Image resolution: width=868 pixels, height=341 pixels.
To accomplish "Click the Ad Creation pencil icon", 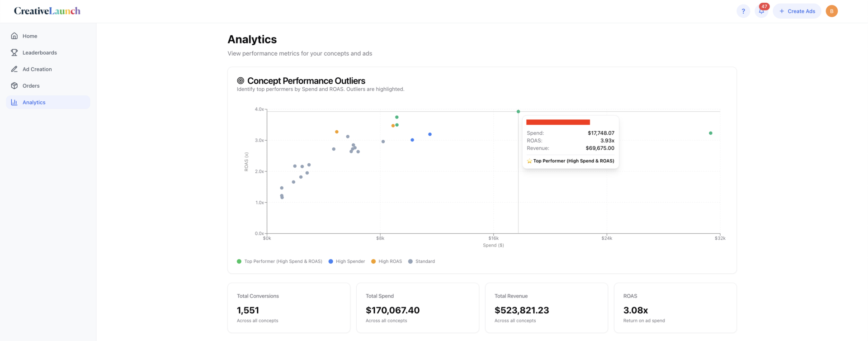I will pos(14,69).
